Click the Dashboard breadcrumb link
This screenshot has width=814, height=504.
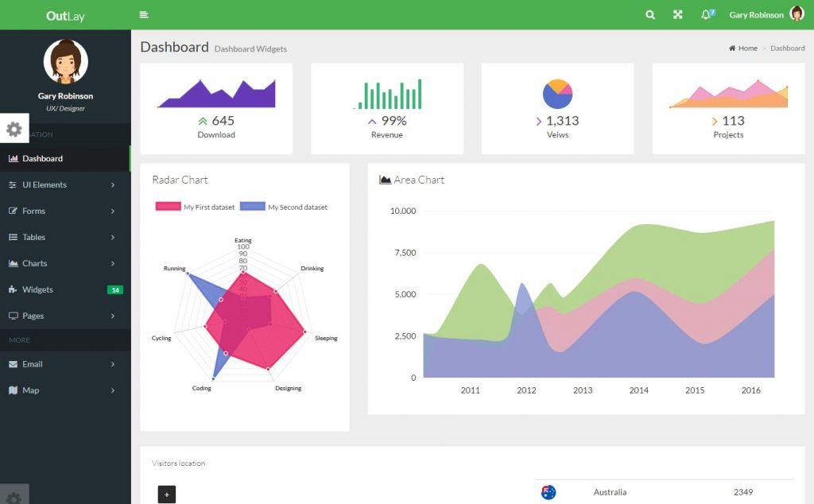click(x=787, y=48)
